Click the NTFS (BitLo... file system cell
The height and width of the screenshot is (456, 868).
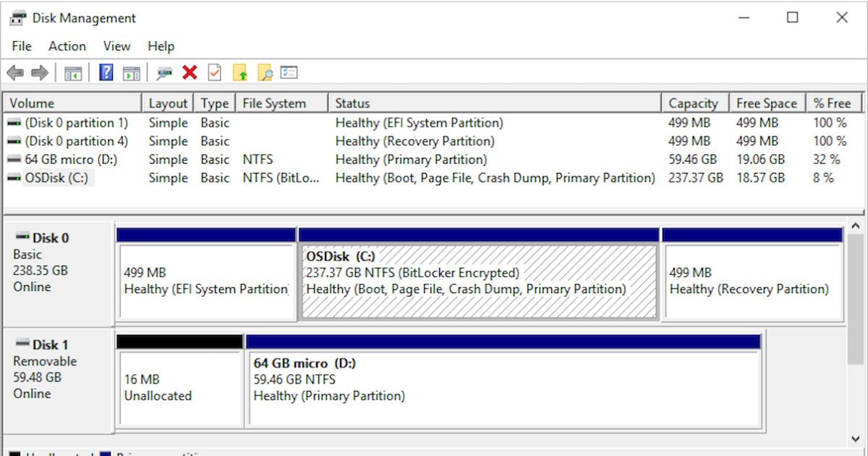click(281, 177)
